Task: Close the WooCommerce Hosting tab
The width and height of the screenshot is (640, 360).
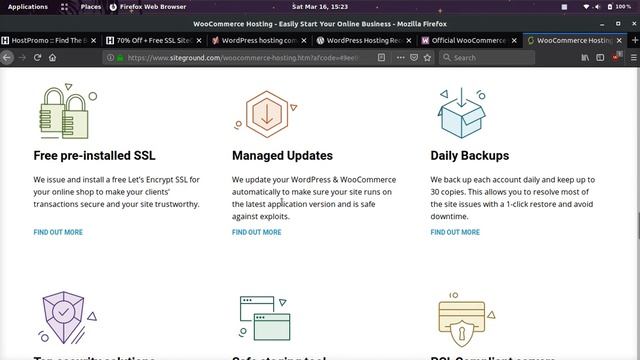Action: pyautogui.click(x=619, y=40)
